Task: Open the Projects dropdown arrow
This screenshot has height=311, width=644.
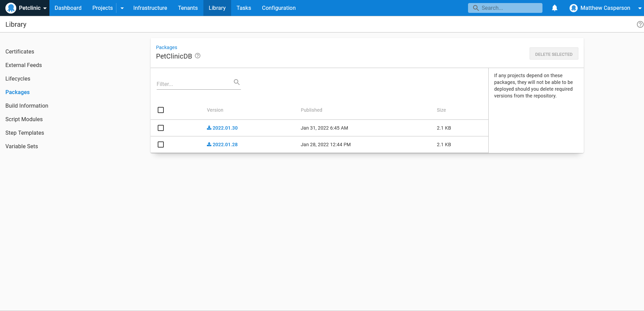Action: coord(122,8)
